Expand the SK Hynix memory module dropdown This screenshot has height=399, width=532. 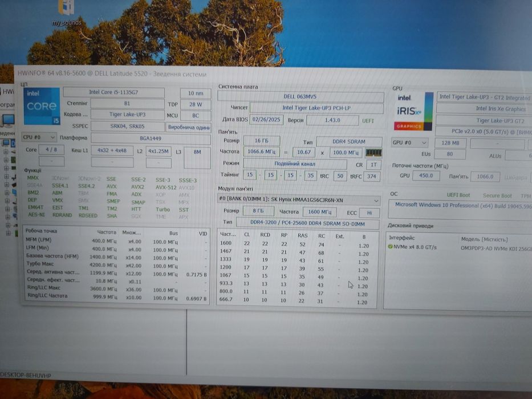click(x=299, y=200)
